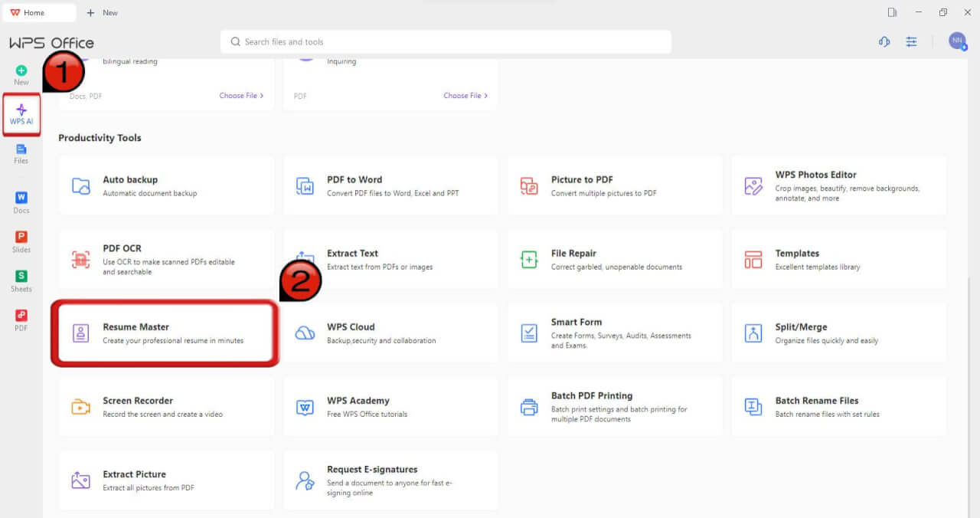Click the Resume Master icon

pyautogui.click(x=81, y=333)
